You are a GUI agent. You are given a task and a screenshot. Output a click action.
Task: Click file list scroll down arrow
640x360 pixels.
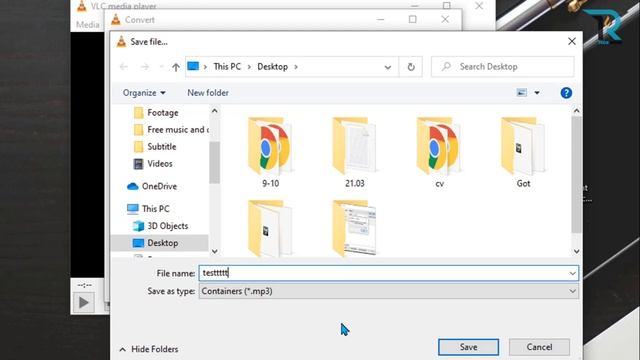pyautogui.click(x=576, y=251)
